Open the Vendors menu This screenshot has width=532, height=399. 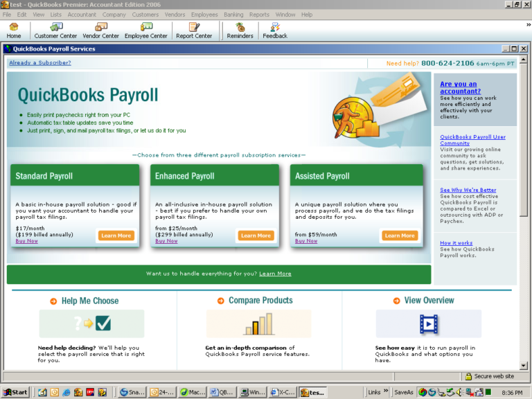(x=175, y=15)
